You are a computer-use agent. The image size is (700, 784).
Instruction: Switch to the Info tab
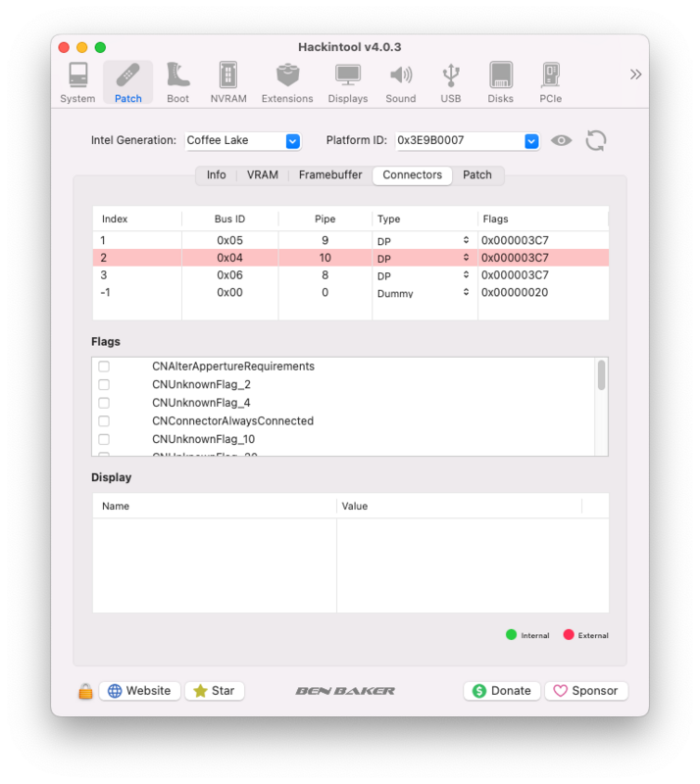point(216,175)
